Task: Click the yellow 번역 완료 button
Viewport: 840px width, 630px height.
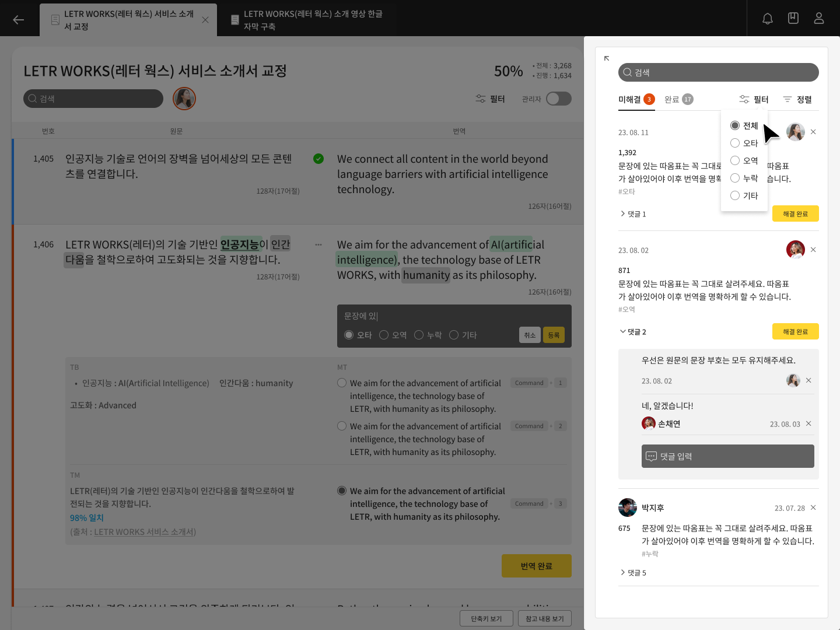Action: tap(536, 566)
